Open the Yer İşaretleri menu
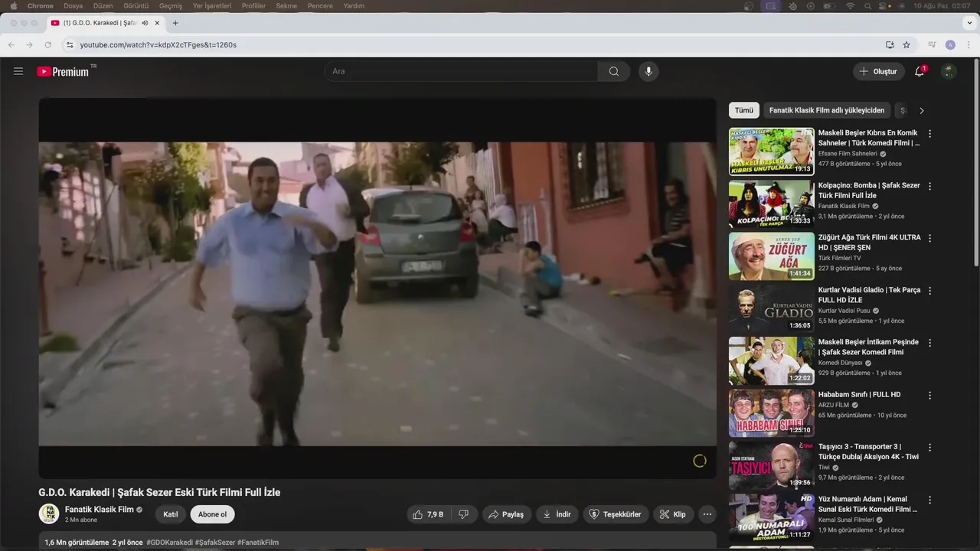 pyautogui.click(x=212, y=6)
